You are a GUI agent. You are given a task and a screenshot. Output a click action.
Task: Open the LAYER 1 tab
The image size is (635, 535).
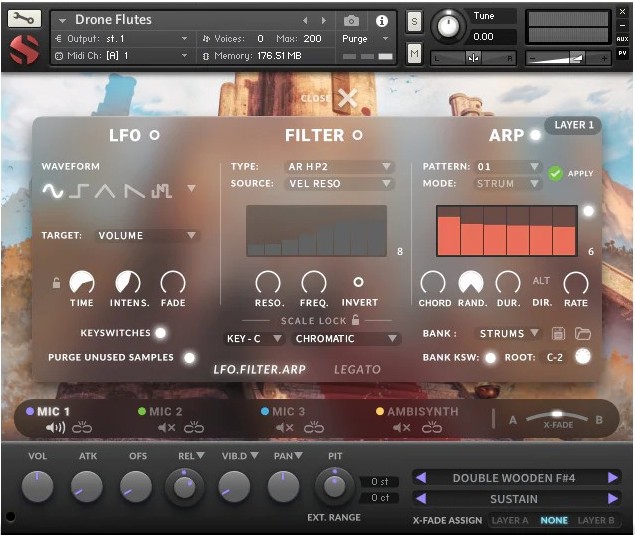click(573, 125)
